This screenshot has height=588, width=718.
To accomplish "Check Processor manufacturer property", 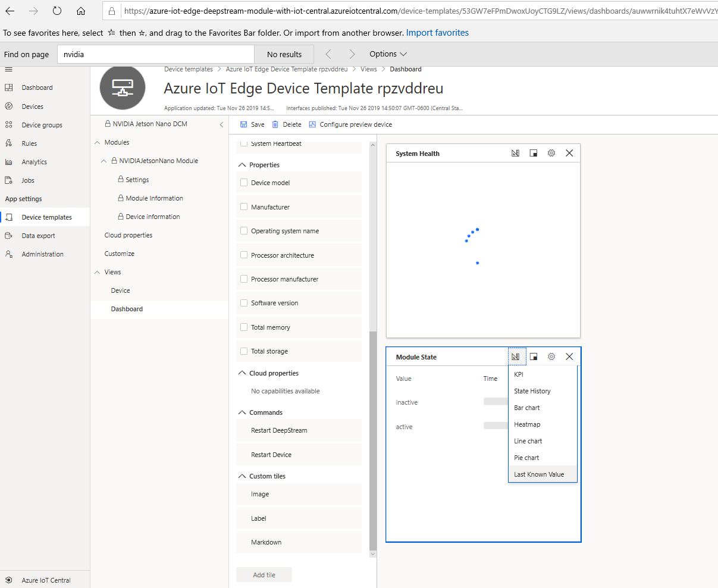I will tap(244, 279).
